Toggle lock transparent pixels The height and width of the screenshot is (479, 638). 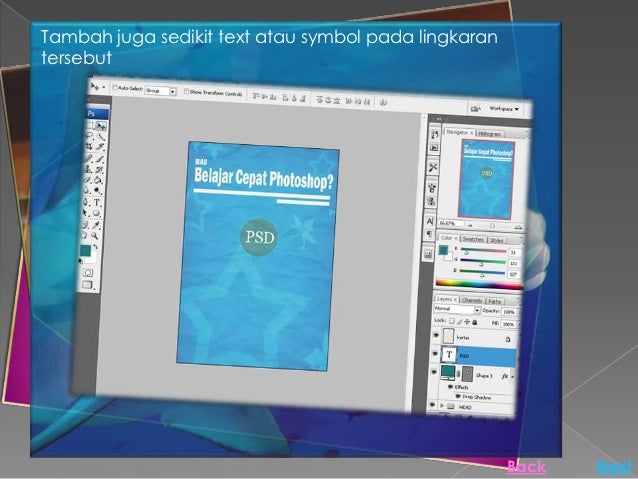click(452, 322)
